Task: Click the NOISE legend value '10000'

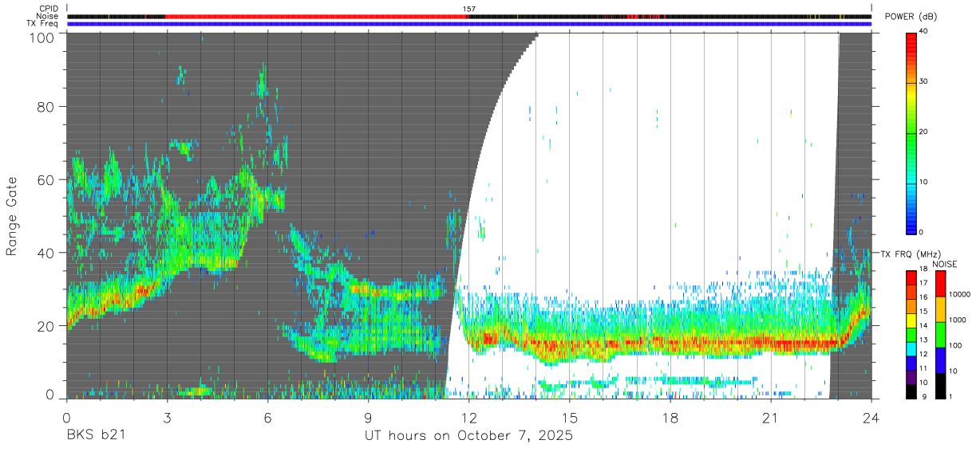Action: (x=962, y=294)
